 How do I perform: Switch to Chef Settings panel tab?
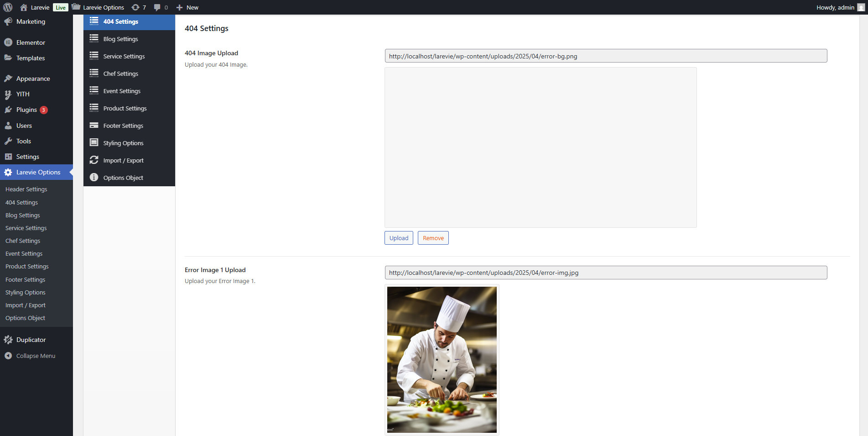coord(130,74)
